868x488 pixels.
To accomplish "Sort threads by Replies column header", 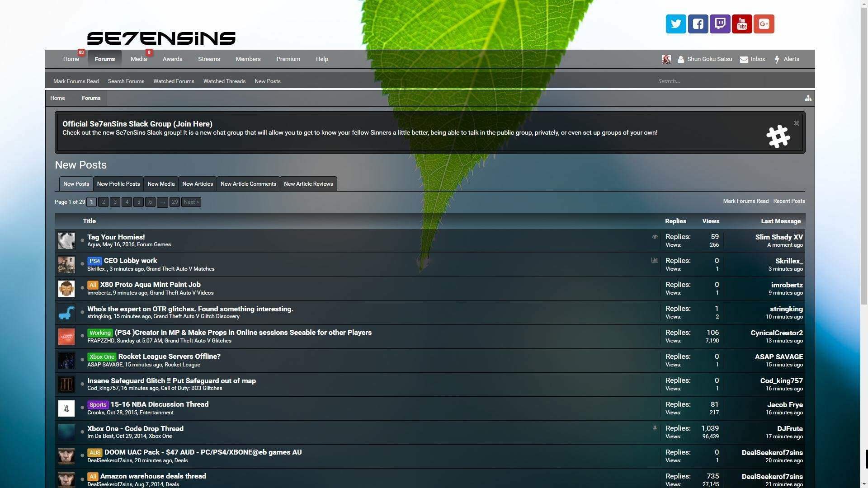I will click(675, 221).
